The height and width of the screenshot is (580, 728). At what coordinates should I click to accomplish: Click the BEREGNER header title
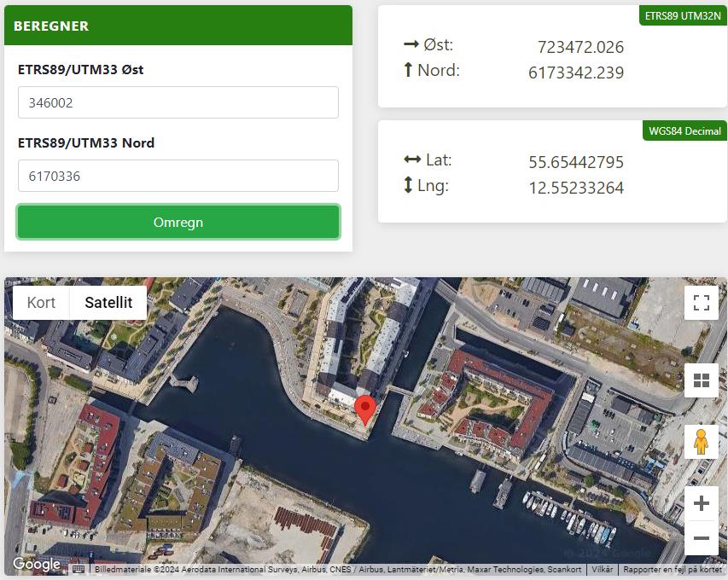51,26
